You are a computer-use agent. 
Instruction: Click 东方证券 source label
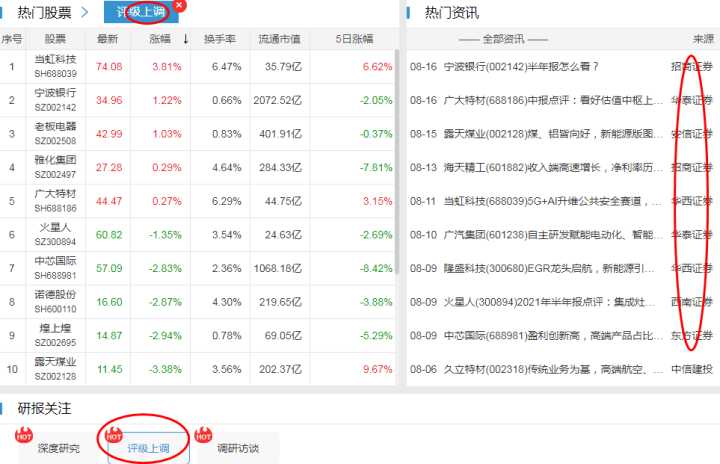tap(692, 335)
